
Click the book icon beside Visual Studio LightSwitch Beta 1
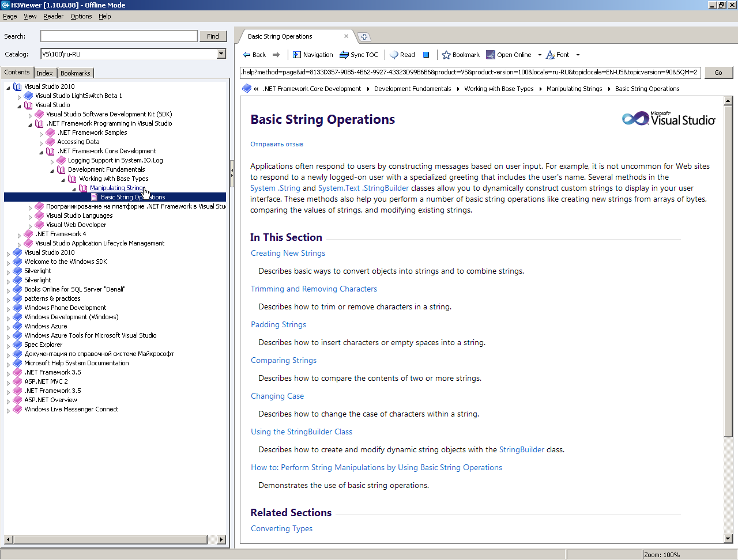pos(28,96)
